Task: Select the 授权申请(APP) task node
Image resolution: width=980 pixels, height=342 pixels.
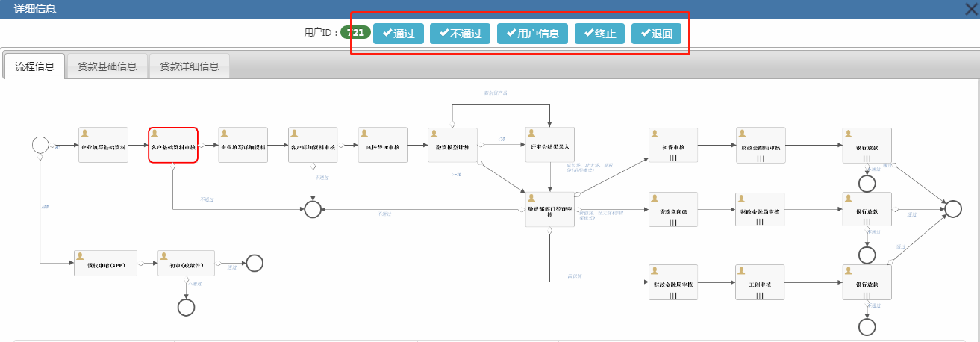Action: pyautogui.click(x=106, y=263)
